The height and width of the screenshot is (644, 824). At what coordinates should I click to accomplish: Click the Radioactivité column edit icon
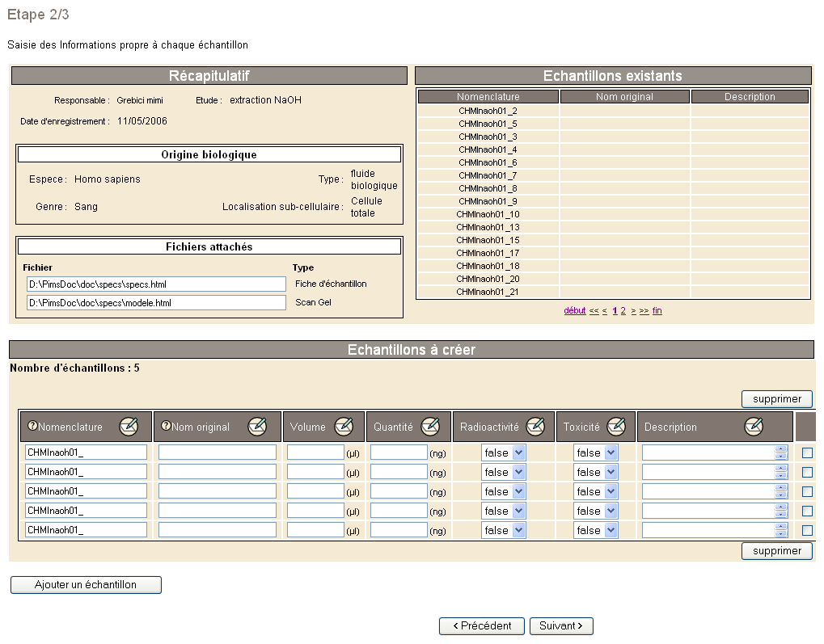click(535, 427)
